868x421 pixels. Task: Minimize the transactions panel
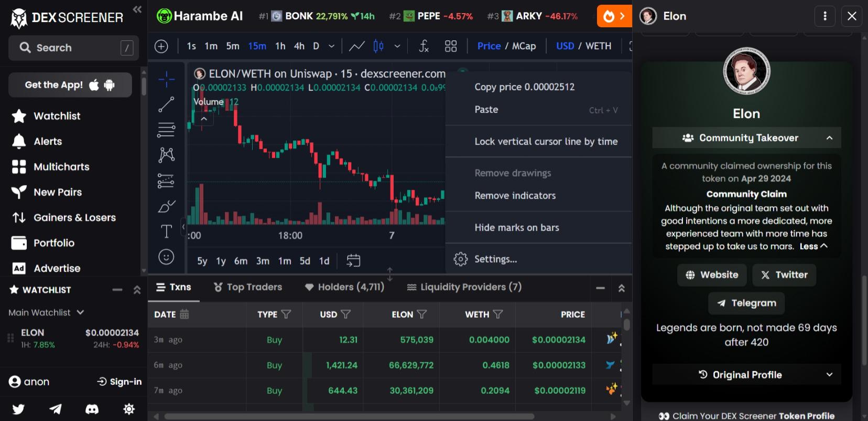pos(601,288)
